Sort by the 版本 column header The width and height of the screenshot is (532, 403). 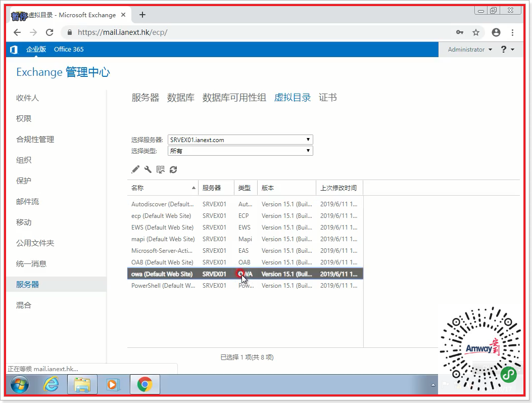tap(286, 188)
